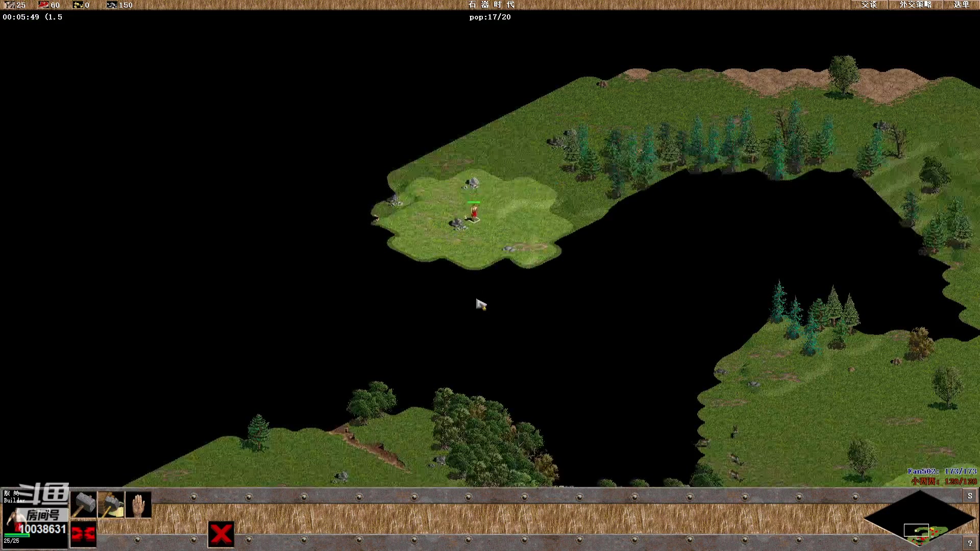This screenshot has width=980, height=551.
Task: Click the food resource icon showing 60
Action: (x=43, y=5)
